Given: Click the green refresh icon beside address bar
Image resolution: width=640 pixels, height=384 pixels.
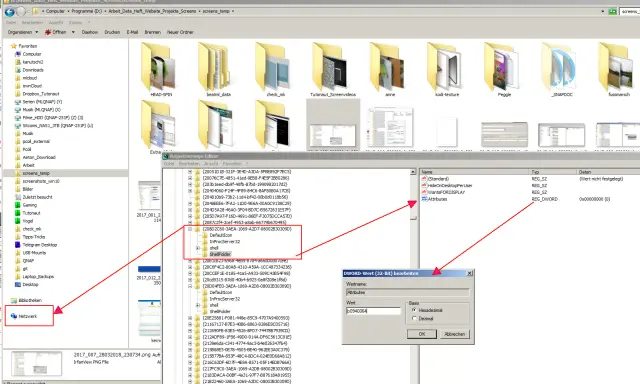Looking at the screenshot, I should tap(612, 11).
